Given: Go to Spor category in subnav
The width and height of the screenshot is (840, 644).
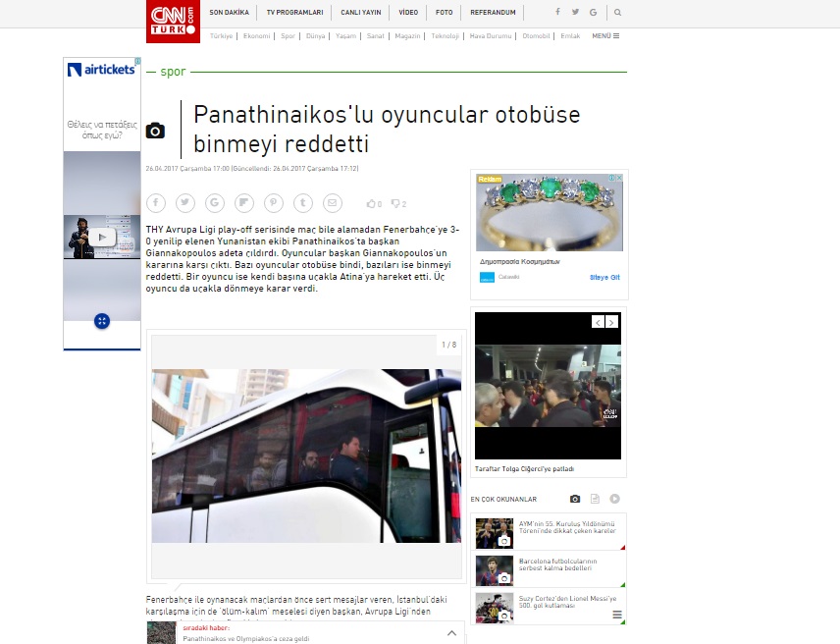Looking at the screenshot, I should click(x=289, y=36).
